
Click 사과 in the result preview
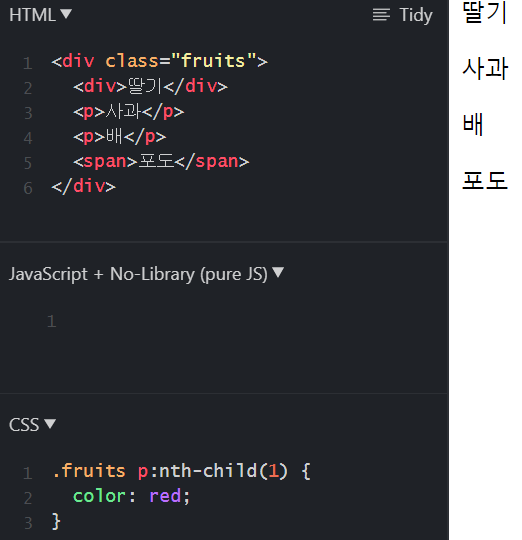(x=485, y=68)
